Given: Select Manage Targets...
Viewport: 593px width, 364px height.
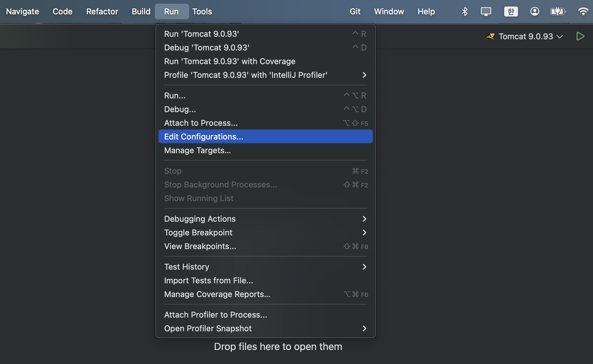Looking at the screenshot, I should click(x=265, y=150).
